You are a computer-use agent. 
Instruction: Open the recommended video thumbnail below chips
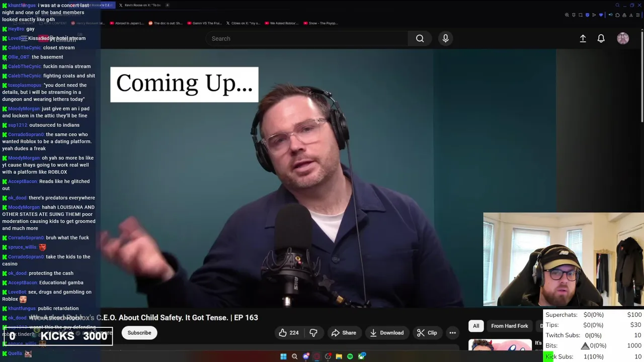coord(500,344)
